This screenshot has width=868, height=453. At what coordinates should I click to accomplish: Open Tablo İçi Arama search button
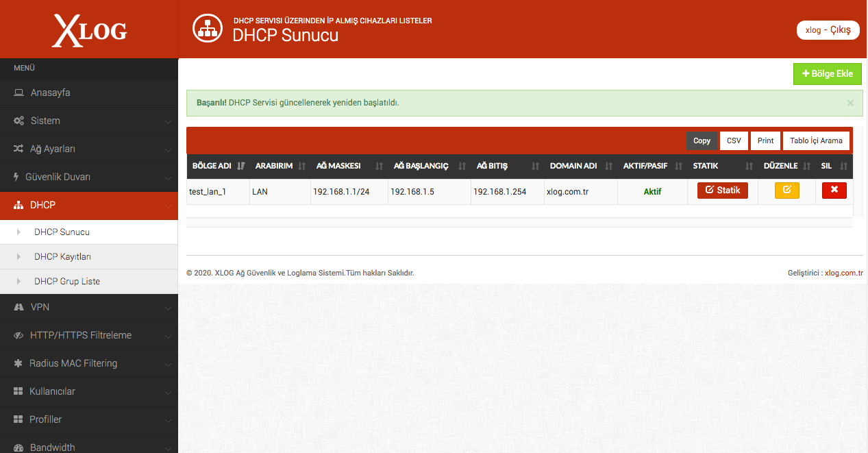coord(817,140)
